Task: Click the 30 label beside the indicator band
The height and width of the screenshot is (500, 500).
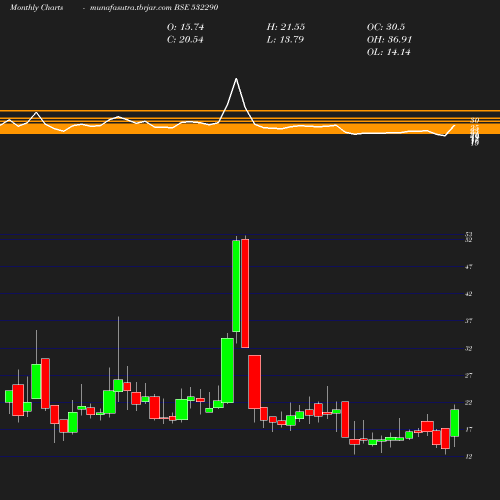Action: [475, 120]
